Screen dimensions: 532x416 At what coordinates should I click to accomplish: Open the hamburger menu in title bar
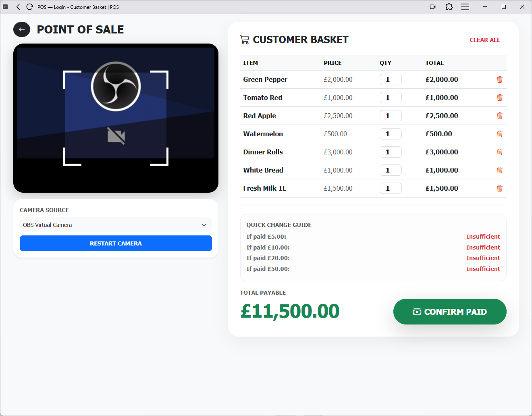click(x=465, y=7)
